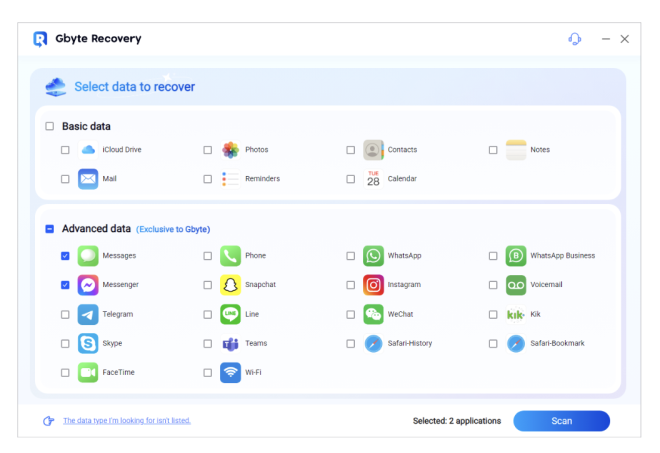
Task: Click the Line app icon
Action: click(x=231, y=314)
